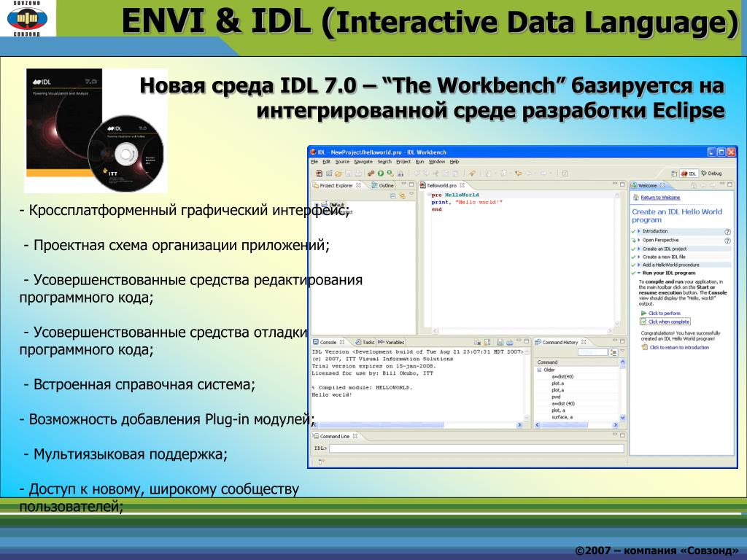Open the Source menu

tap(342, 161)
